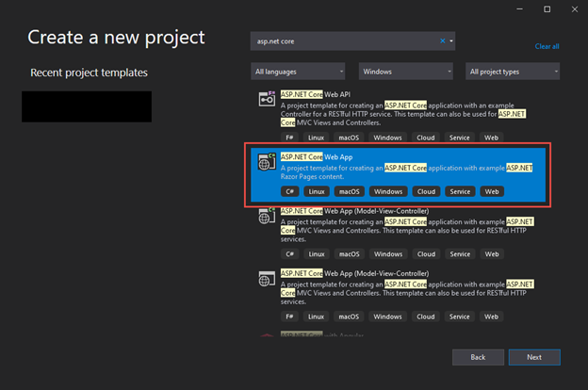The width and height of the screenshot is (588, 390).
Task: Open the search history dropdown arrow
Action: pos(451,41)
